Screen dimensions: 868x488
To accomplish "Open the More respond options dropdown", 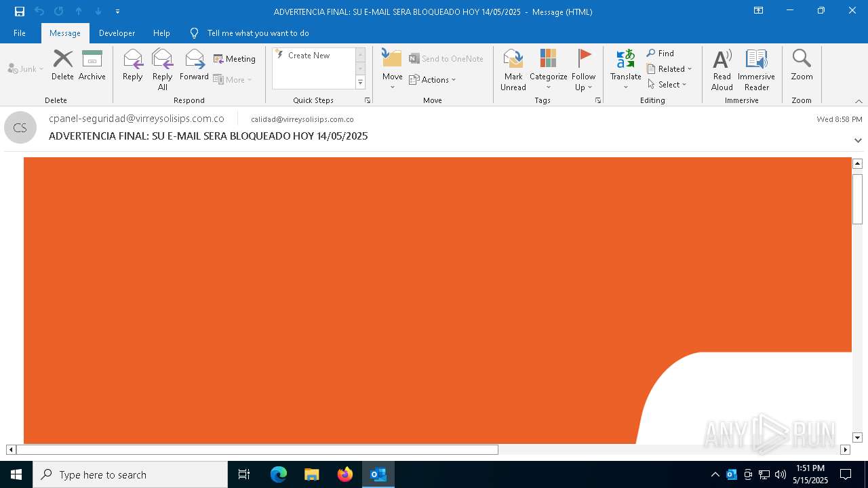I will point(233,79).
